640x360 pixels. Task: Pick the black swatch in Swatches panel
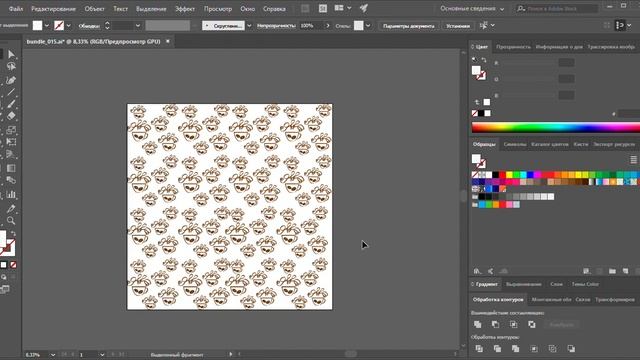tap(496, 175)
